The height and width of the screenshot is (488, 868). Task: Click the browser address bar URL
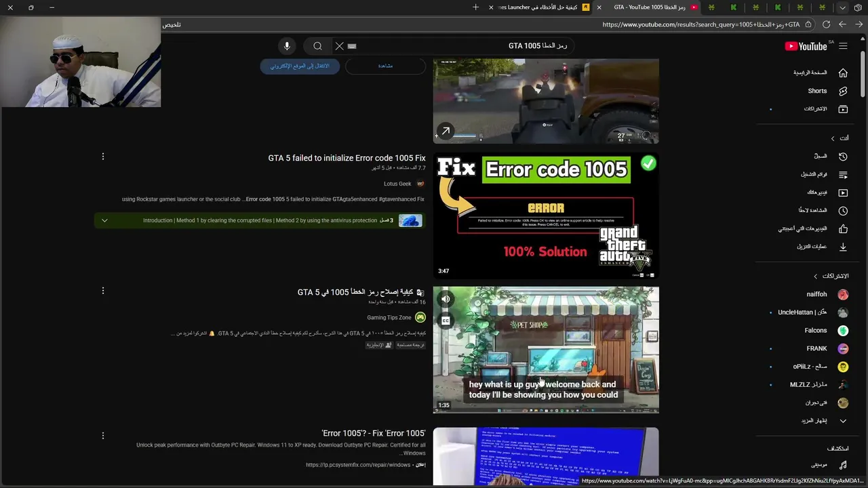click(701, 24)
